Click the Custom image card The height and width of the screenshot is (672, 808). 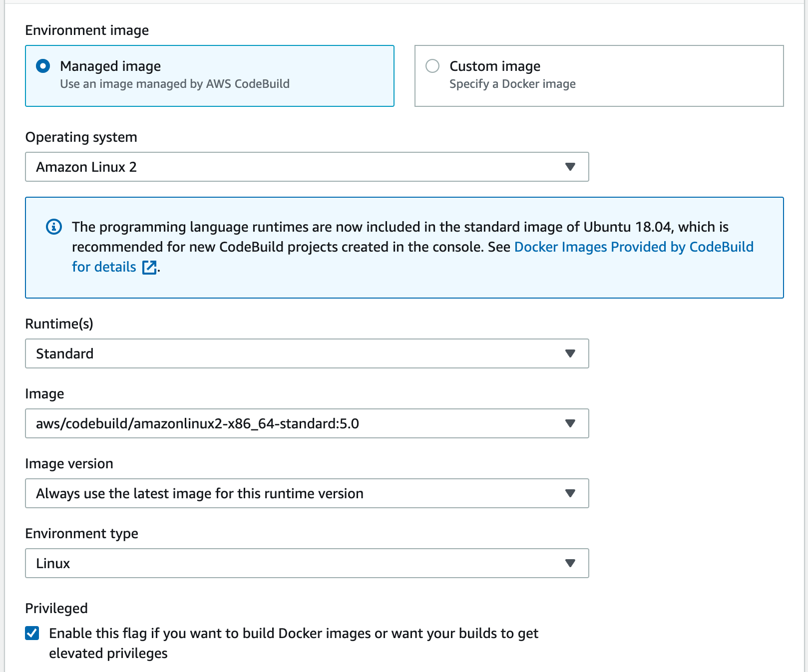[598, 75]
